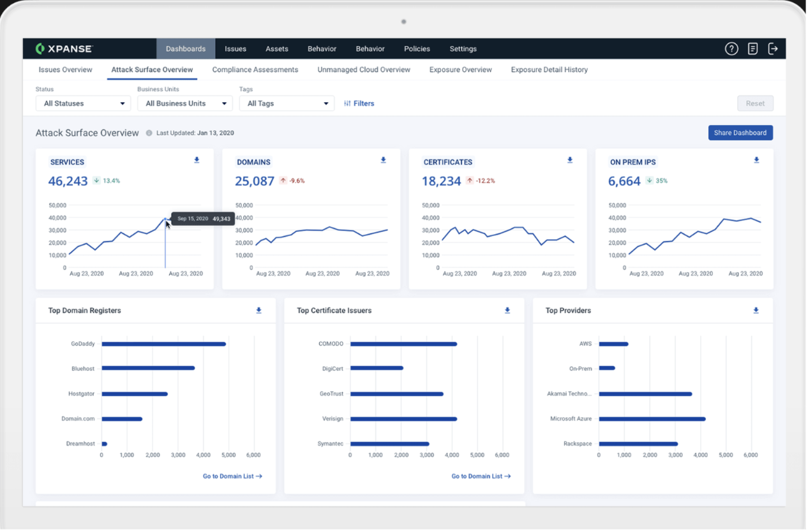Open the documents icon in header

tap(752, 48)
